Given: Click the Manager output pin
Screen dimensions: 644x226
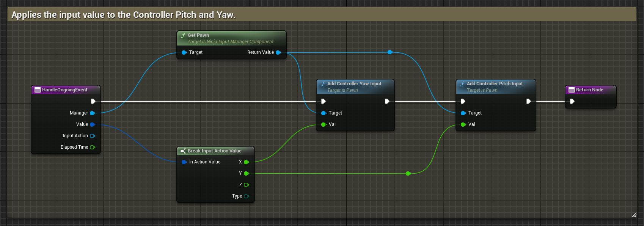Looking at the screenshot, I should (92, 113).
